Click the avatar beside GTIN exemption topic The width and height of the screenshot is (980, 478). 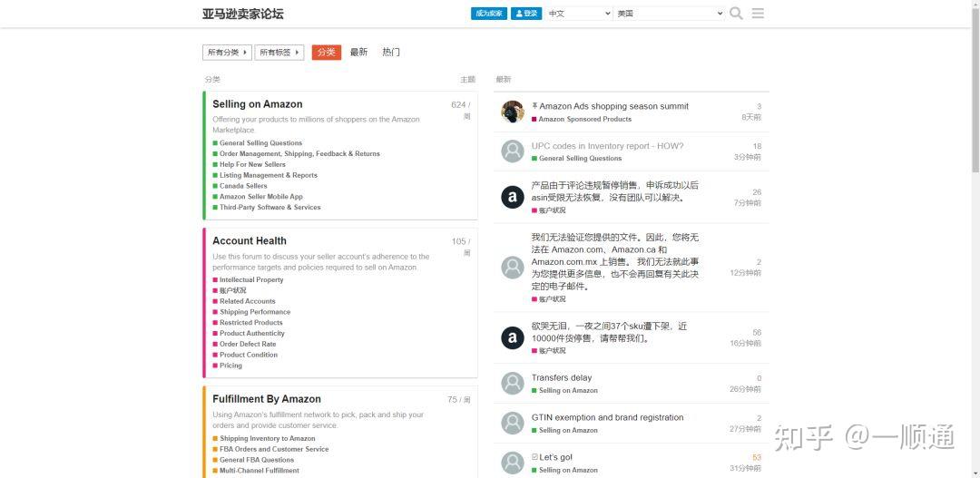tap(513, 423)
